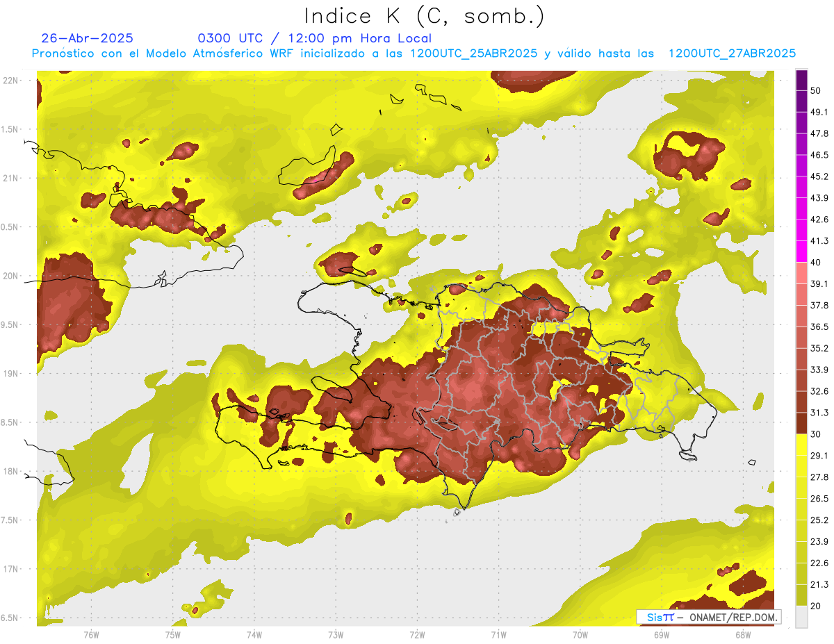This screenshot has height=644, width=834.
Task: Pick the gray swatch below 20
Action: coord(801,617)
